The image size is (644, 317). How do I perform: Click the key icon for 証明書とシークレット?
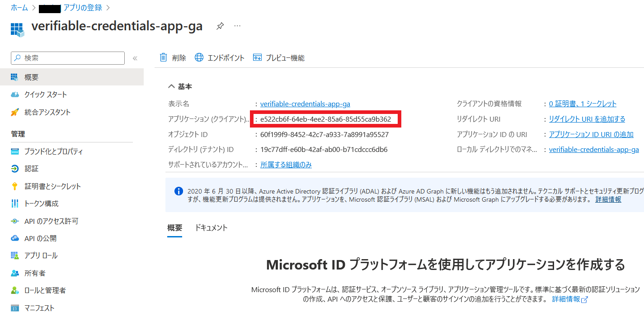point(15,186)
